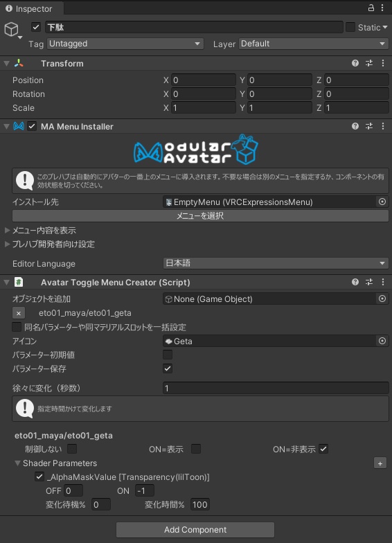Open Avatar Toggle Menu Creator three-dot menu
392x543 pixels.
[x=383, y=282]
